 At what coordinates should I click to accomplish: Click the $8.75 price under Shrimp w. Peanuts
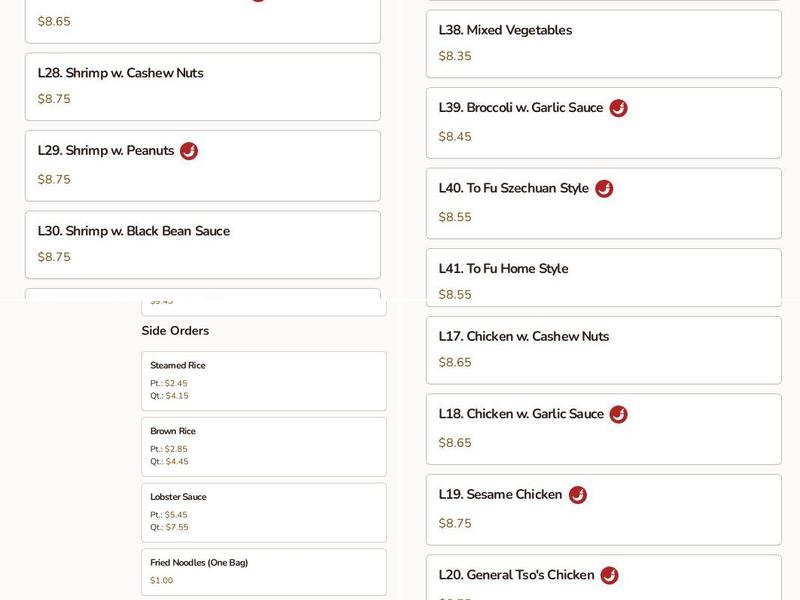click(x=54, y=180)
